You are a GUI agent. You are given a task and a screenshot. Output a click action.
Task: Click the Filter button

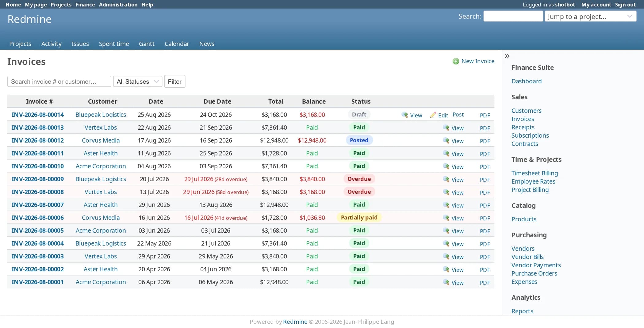tap(175, 82)
